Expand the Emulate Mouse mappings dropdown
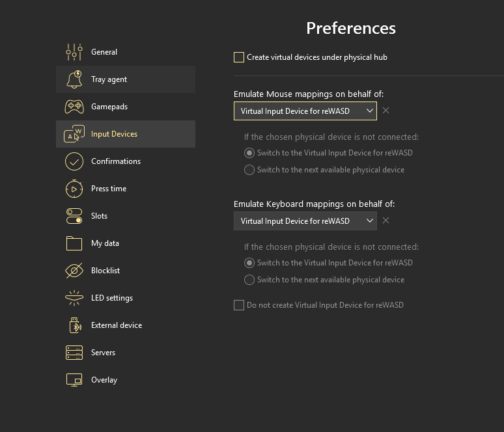The width and height of the screenshot is (504, 432). [x=305, y=111]
